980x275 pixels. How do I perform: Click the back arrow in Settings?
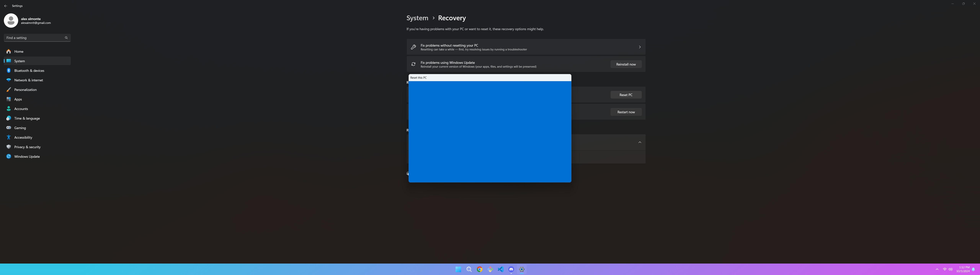click(x=6, y=6)
